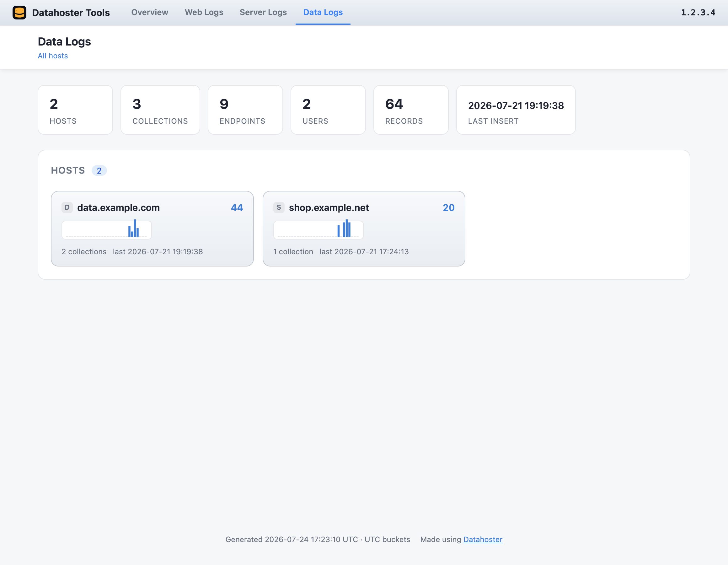Click the 'Generated 2026-07-24 17:23:10 UTC' footer text
This screenshot has width=728, height=565.
coord(292,539)
